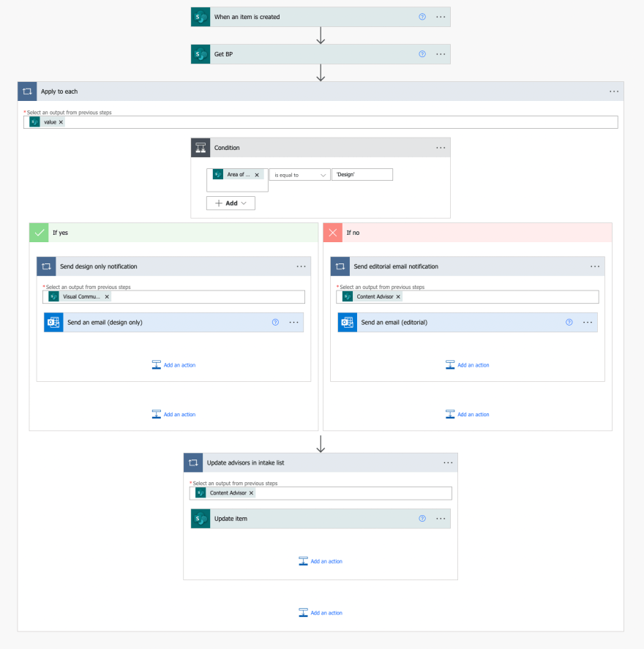Add an action inside 'Send design only notification'
This screenshot has width=644, height=649.
[x=173, y=365]
